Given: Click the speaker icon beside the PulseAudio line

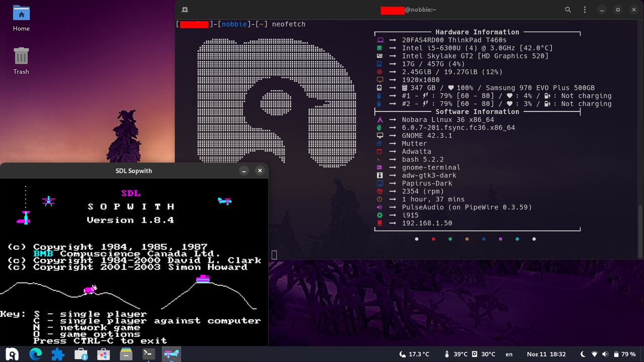Looking at the screenshot, I should [x=380, y=207].
